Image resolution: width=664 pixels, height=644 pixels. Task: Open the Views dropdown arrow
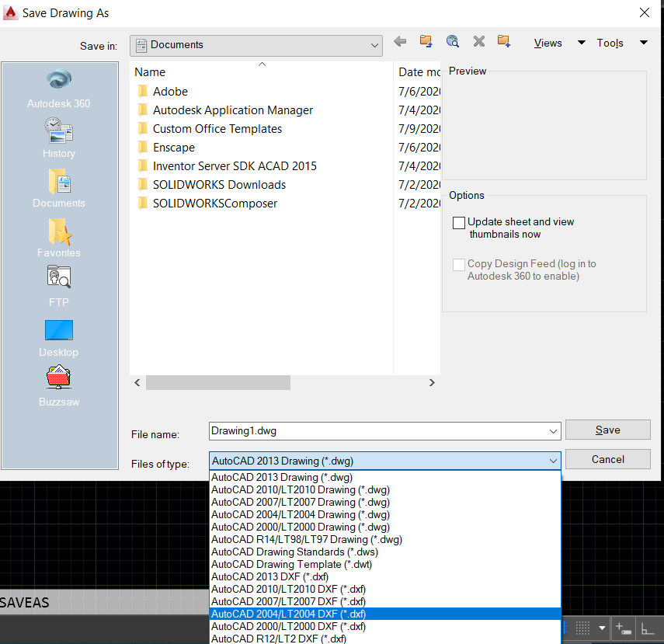(x=581, y=43)
